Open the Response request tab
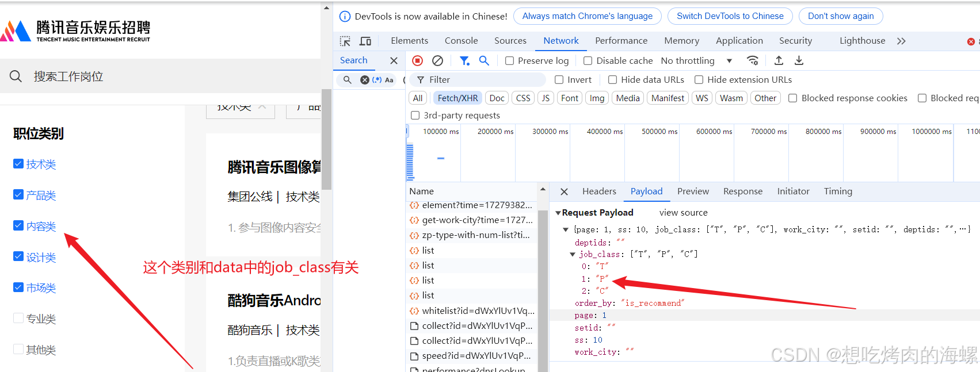 (x=743, y=191)
